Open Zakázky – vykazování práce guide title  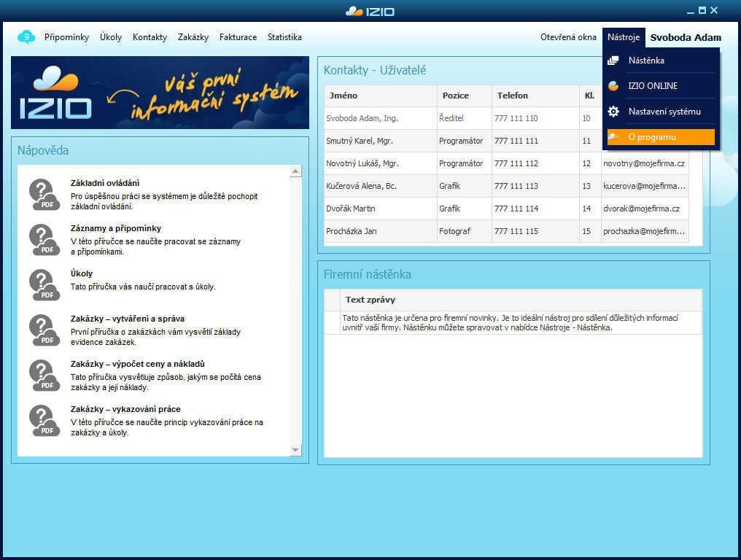click(125, 409)
